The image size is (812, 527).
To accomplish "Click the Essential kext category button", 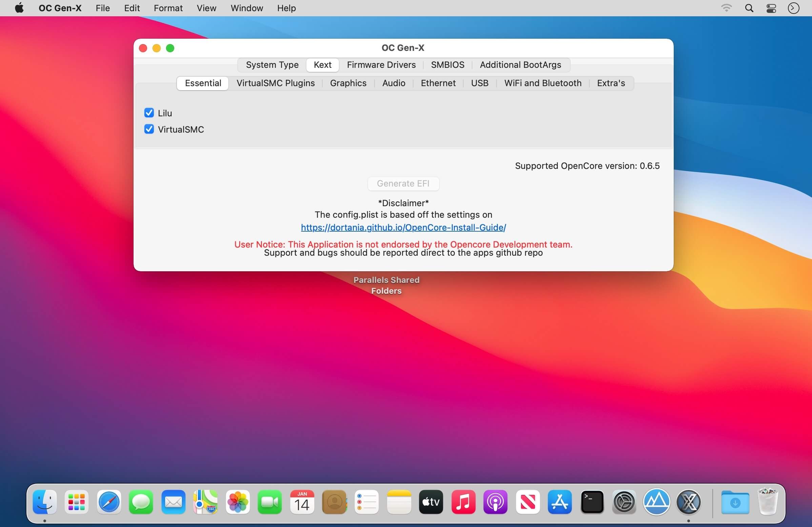I will [203, 82].
